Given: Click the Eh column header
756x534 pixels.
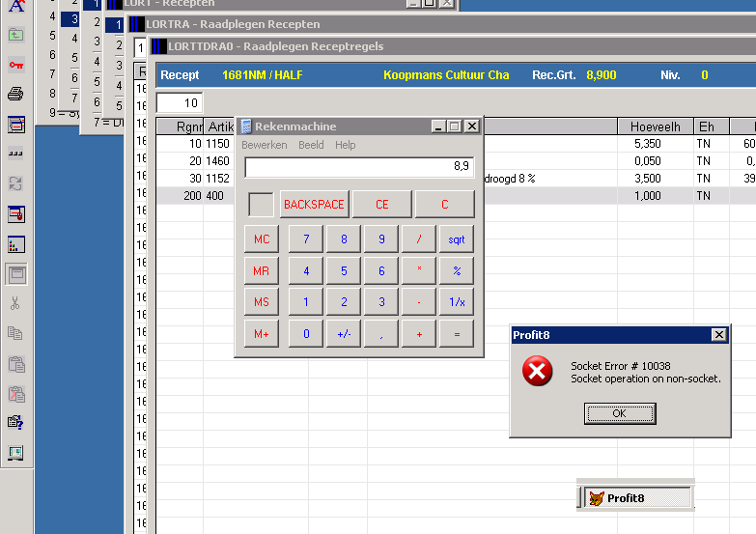Looking at the screenshot, I should click(712, 126).
